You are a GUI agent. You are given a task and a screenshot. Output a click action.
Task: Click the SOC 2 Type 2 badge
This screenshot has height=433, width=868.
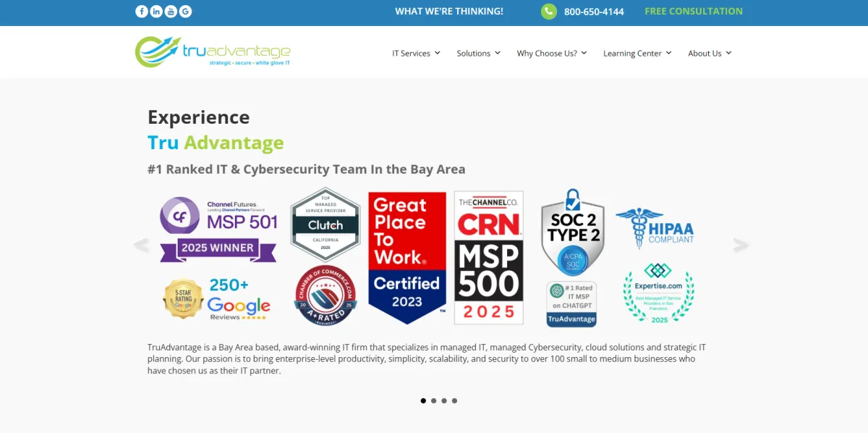[573, 232]
